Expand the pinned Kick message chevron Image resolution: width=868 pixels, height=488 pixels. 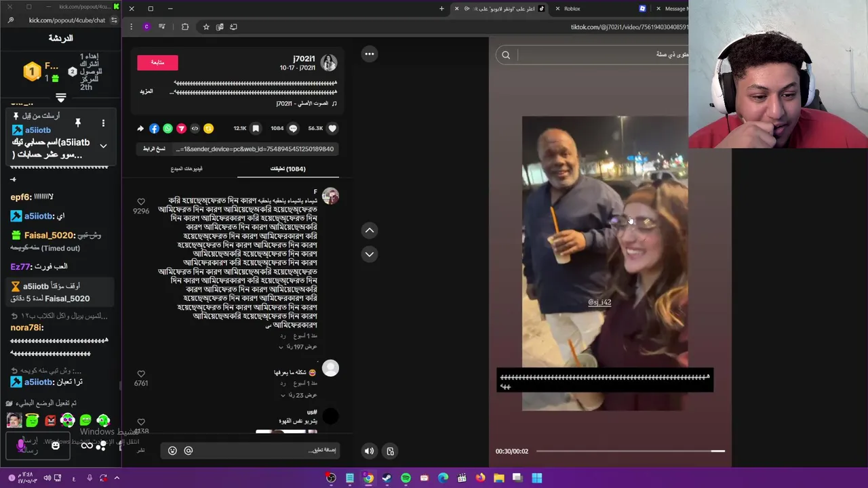coord(103,146)
